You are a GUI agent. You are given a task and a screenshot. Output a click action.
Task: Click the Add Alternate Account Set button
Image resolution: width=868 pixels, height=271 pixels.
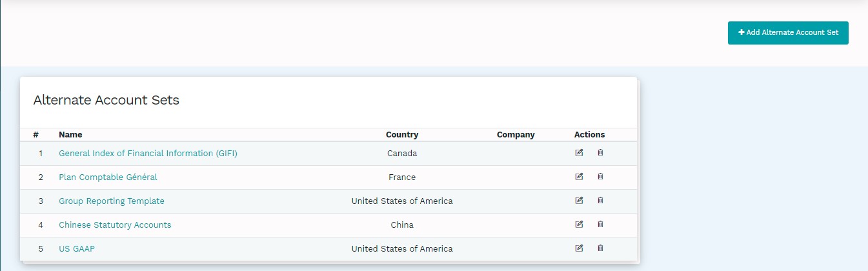coord(788,33)
